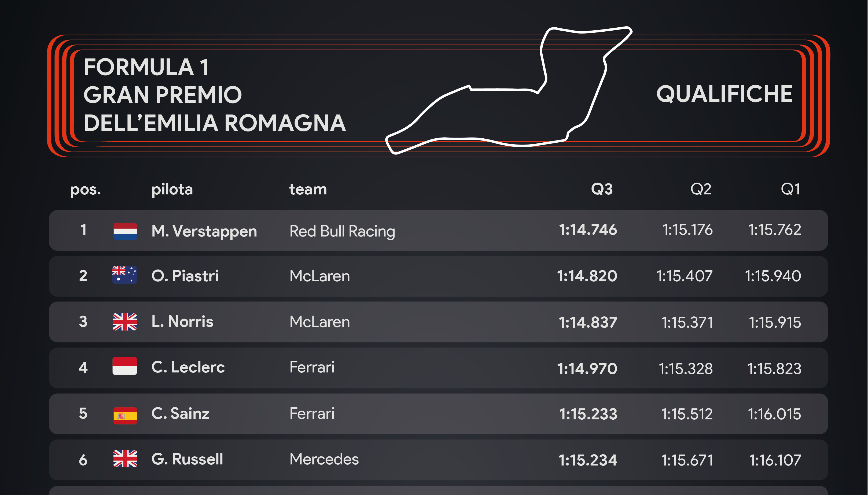Click the QUALIFICHE session title

click(x=724, y=94)
